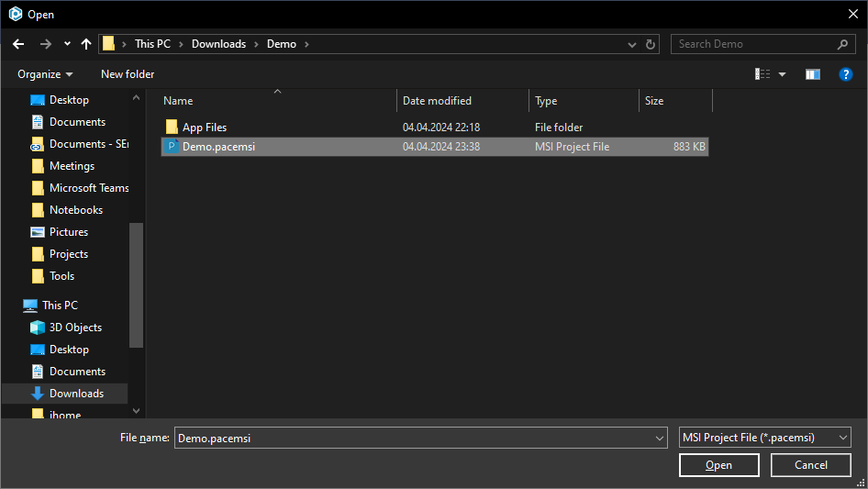Open MSI Project File type filter
The width and height of the screenshot is (868, 489).
[764, 438]
